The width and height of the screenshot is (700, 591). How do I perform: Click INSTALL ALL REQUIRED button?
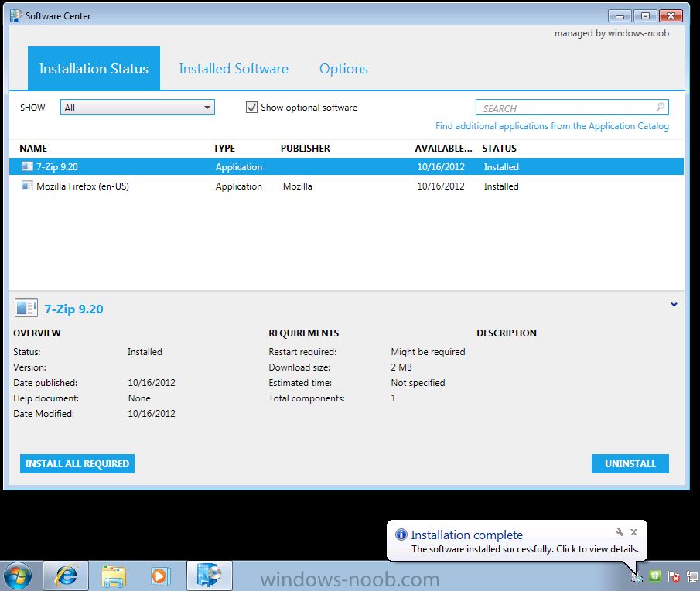tap(77, 464)
